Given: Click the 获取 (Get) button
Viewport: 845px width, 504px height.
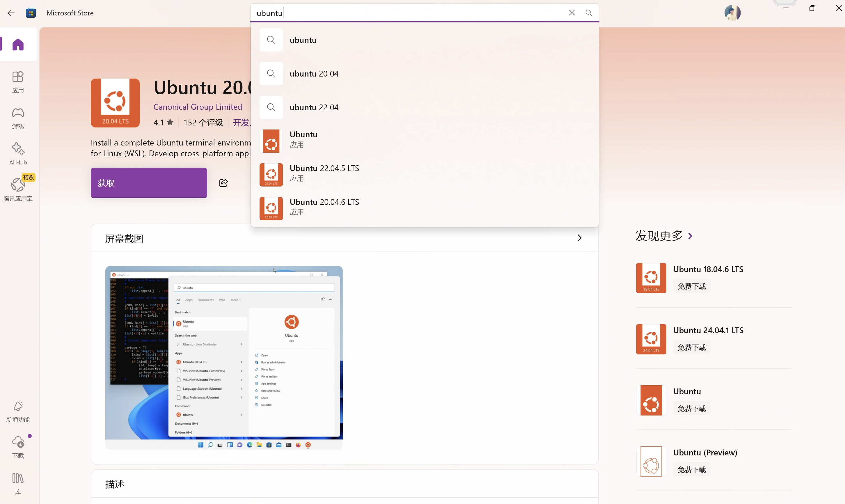Looking at the screenshot, I should point(149,183).
